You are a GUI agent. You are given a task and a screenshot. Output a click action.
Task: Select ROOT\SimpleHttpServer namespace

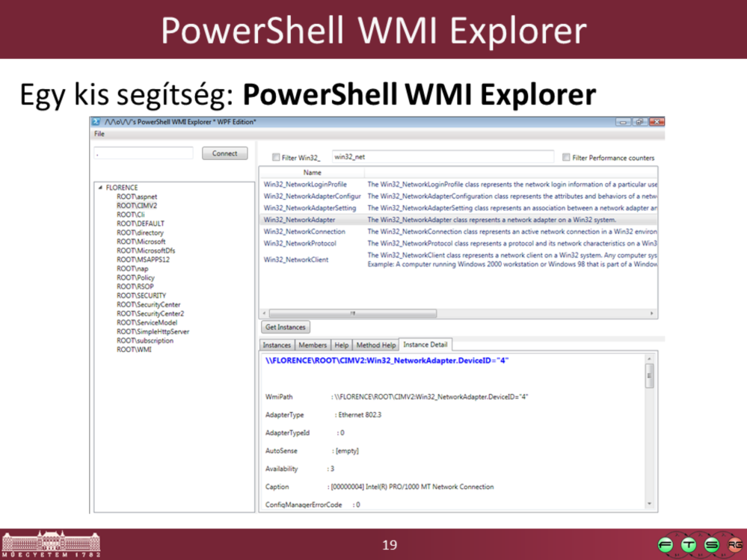[x=153, y=331]
